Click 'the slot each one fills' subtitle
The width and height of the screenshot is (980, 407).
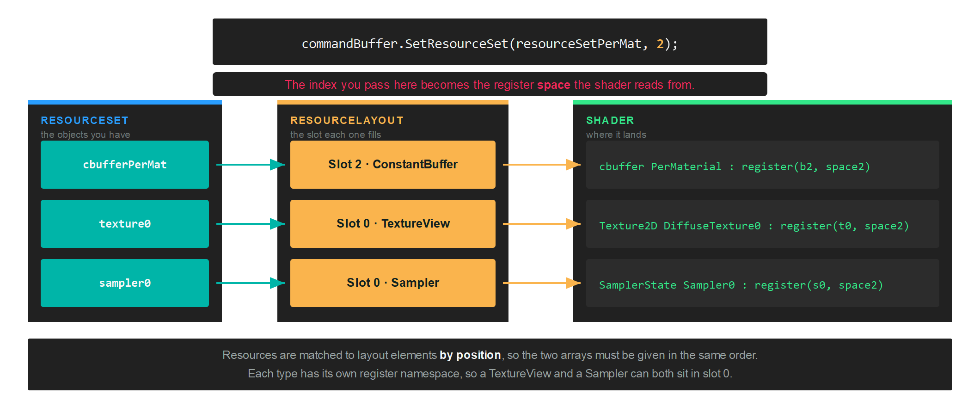(336, 135)
